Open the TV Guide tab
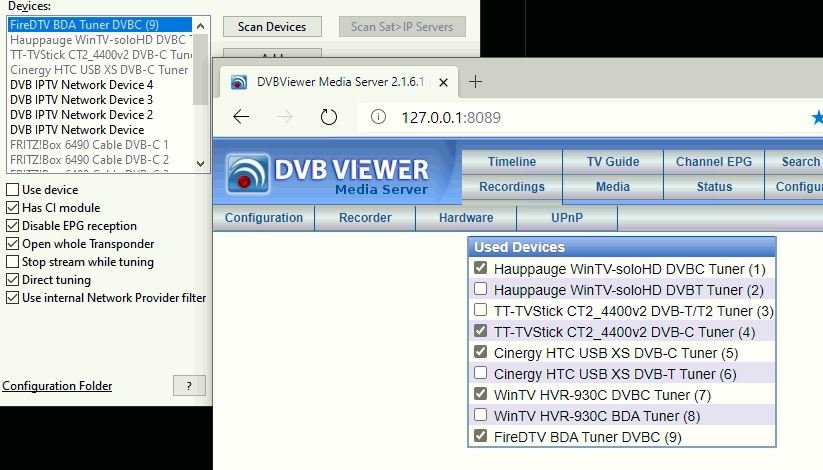This screenshot has width=823, height=470. 612,162
